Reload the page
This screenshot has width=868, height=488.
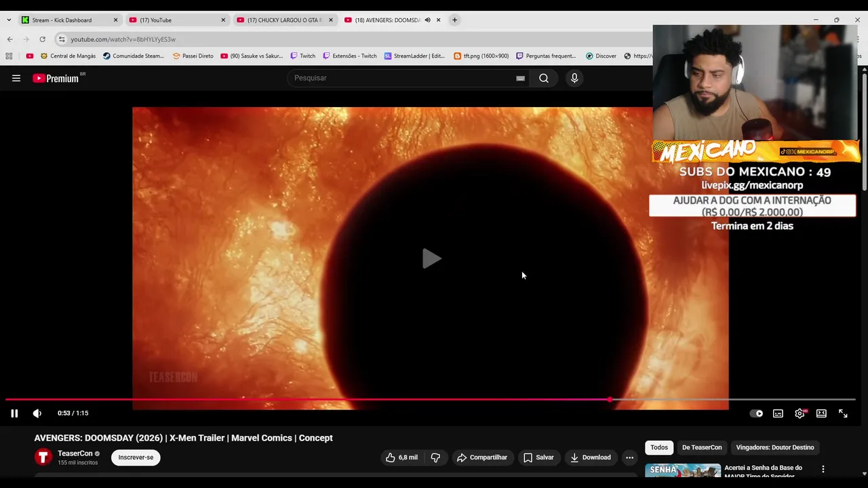(x=42, y=39)
